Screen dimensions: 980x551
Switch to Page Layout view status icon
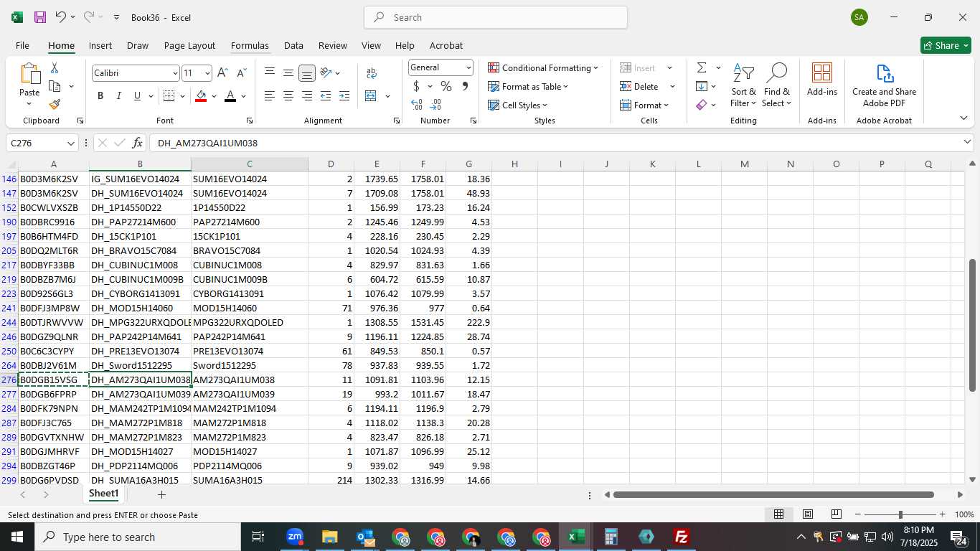807,514
